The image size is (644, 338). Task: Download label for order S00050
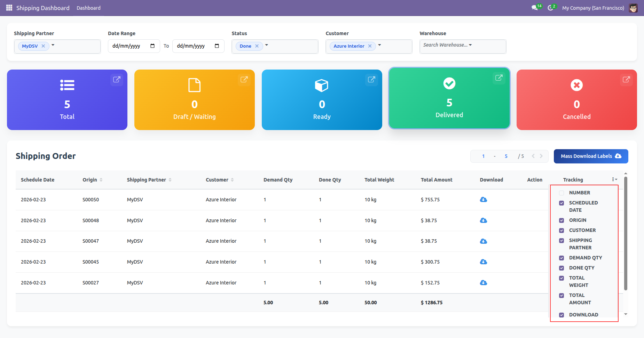(x=484, y=200)
